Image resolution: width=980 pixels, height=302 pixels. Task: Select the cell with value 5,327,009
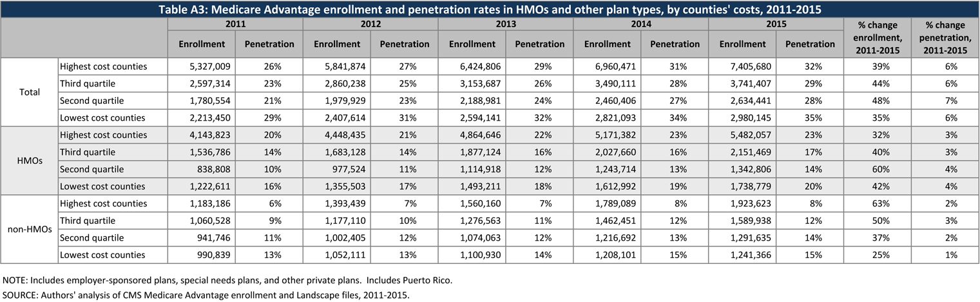(x=202, y=66)
